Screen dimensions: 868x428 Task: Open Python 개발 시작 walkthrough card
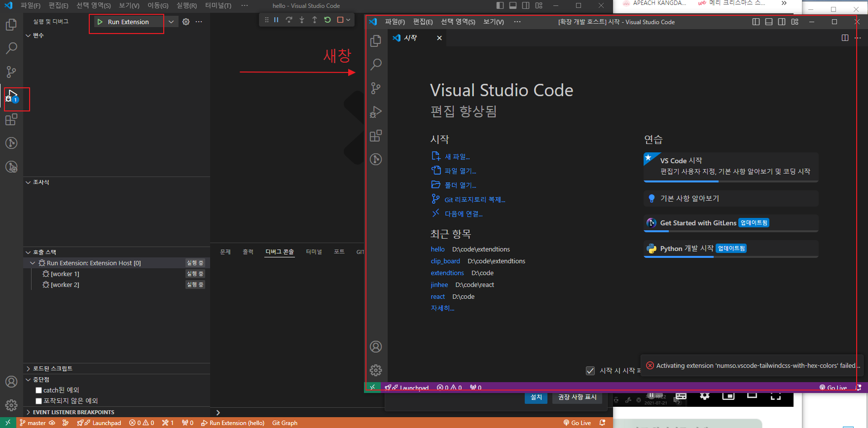[x=731, y=249]
